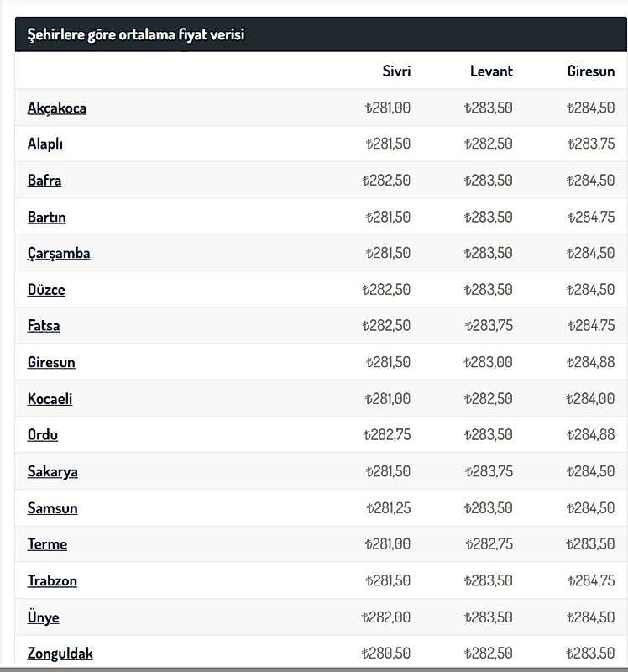The height and width of the screenshot is (672, 628).
Task: Select the Bartın price link
Action: 47,217
